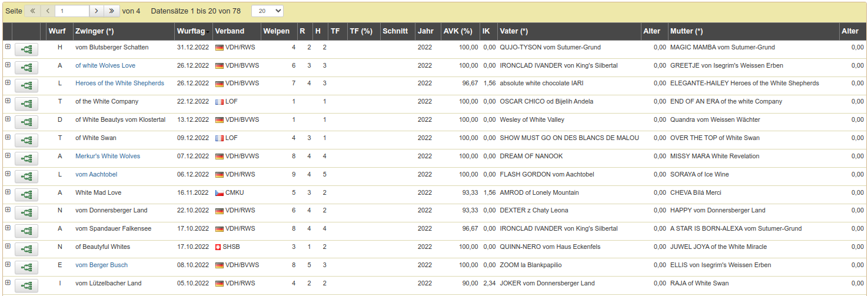868x296 pixels.
Task: Open the page size dropdown showing 20
Action: (267, 11)
